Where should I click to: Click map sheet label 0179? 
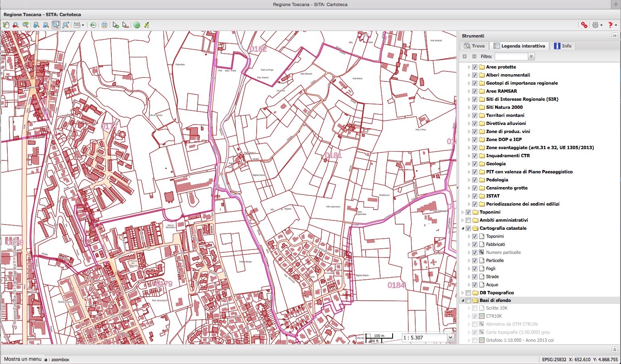click(x=164, y=284)
